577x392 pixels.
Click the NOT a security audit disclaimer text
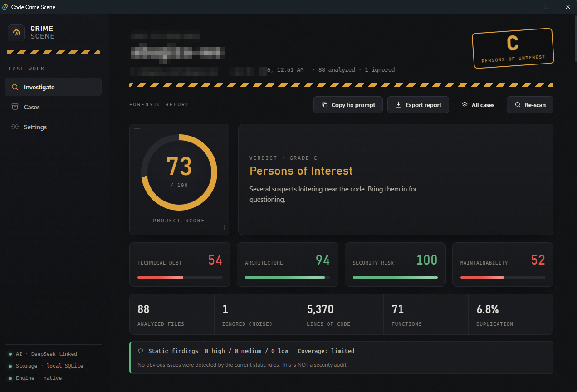243,365
